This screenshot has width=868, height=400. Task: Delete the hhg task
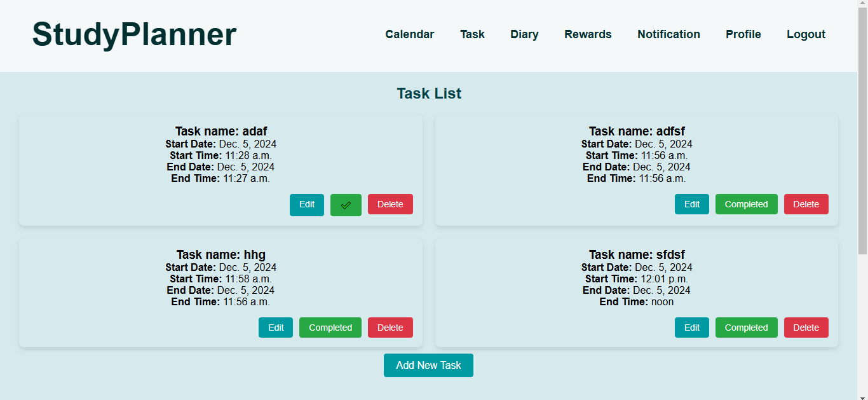pyautogui.click(x=390, y=328)
